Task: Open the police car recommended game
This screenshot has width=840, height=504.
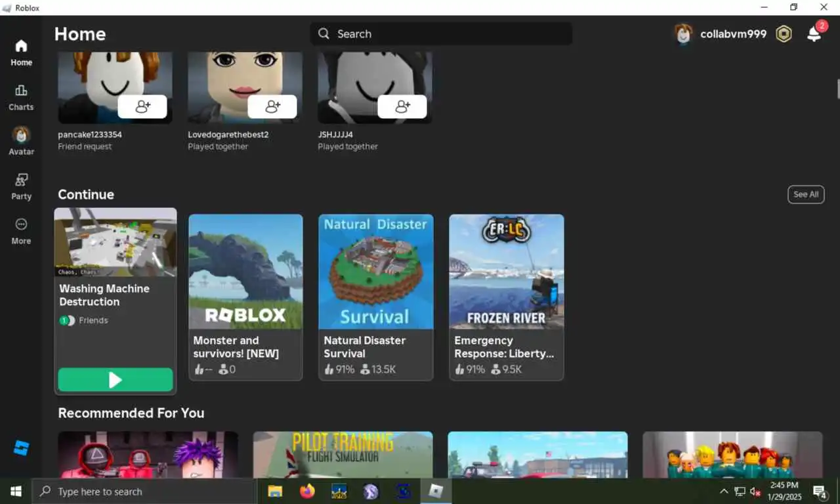Action: [x=537, y=455]
